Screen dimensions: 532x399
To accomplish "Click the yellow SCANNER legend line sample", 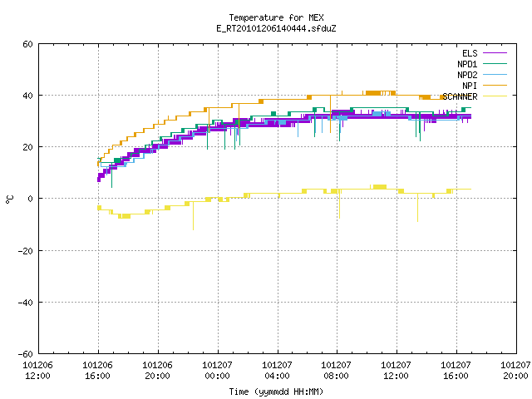I will coord(495,96).
